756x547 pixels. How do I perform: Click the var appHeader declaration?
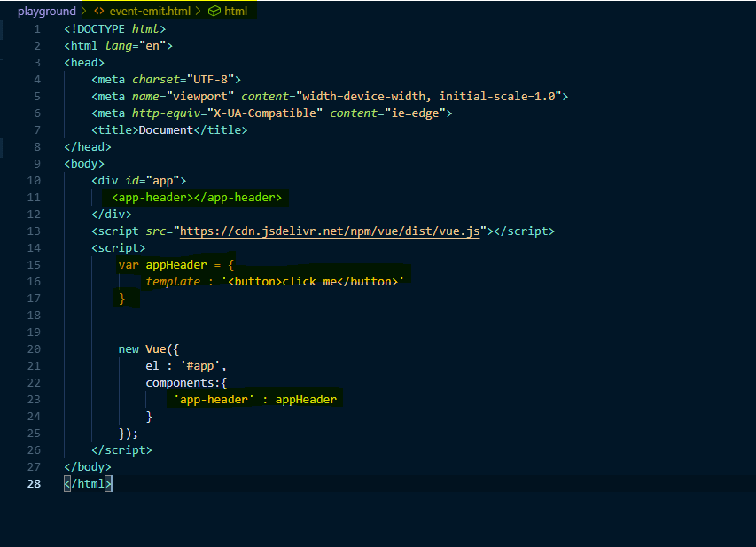pos(176,265)
